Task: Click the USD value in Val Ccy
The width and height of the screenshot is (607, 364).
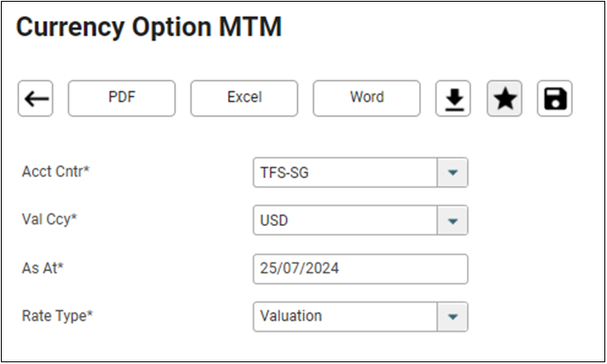Action: [274, 221]
